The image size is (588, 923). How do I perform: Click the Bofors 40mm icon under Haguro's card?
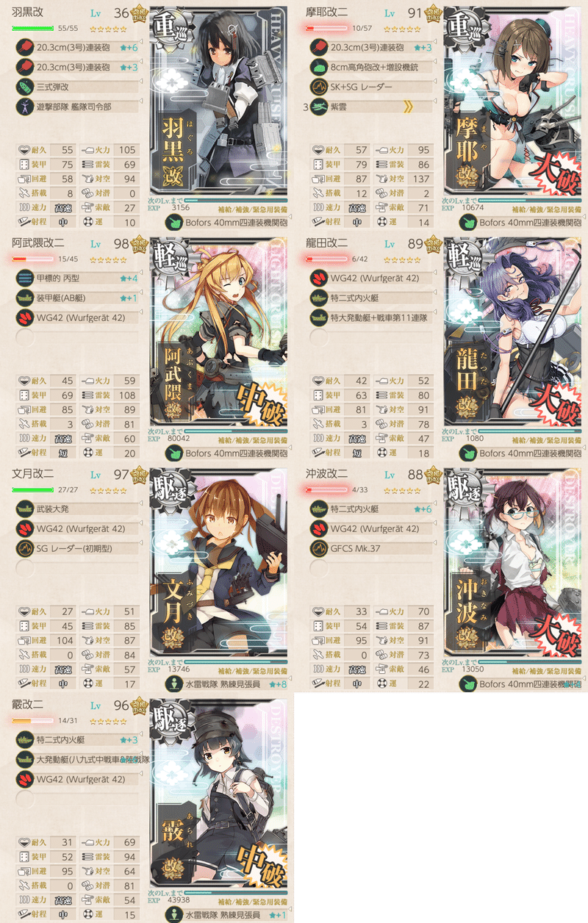(x=174, y=222)
